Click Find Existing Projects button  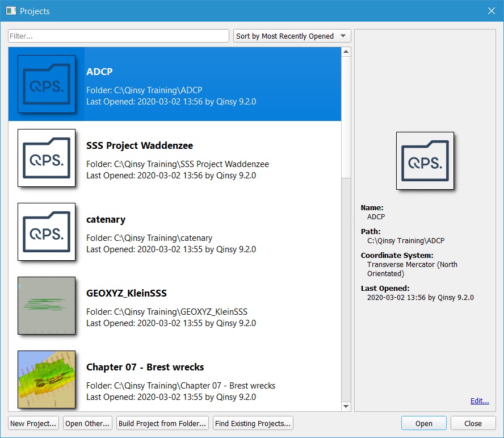coord(253,423)
